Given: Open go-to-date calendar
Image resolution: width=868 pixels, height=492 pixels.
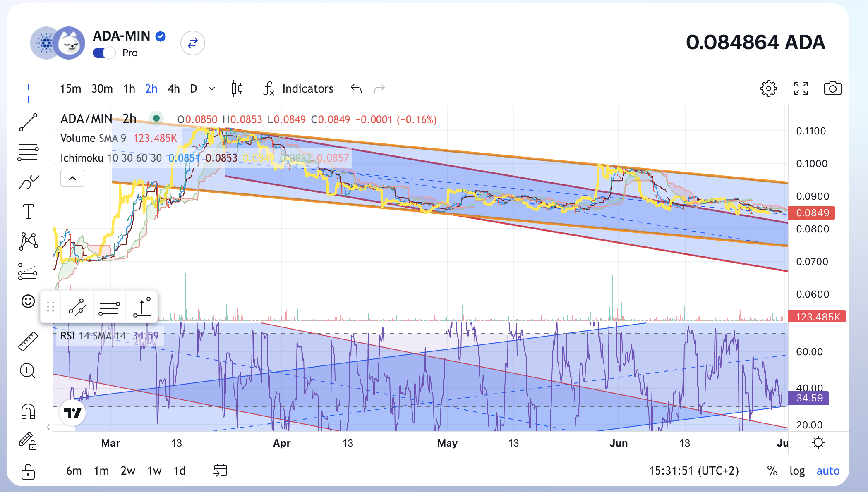Looking at the screenshot, I should [x=220, y=471].
